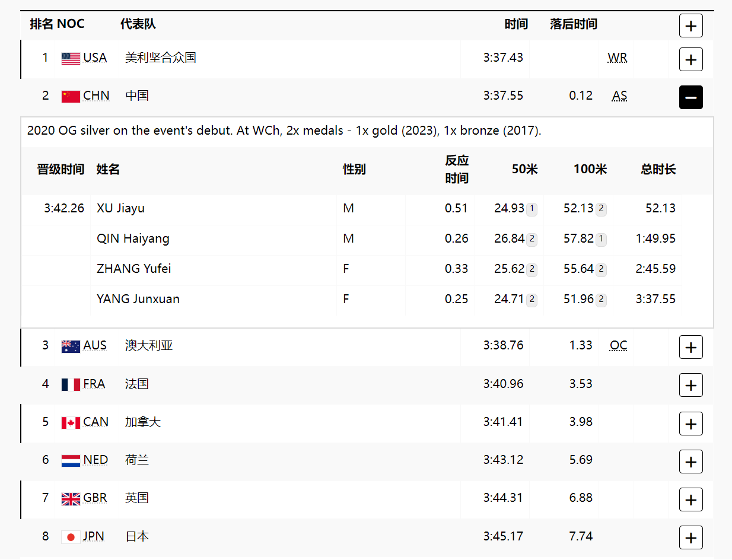Collapse the CHN split details panel
Viewport: 732px width, 560px height.
pyautogui.click(x=690, y=97)
